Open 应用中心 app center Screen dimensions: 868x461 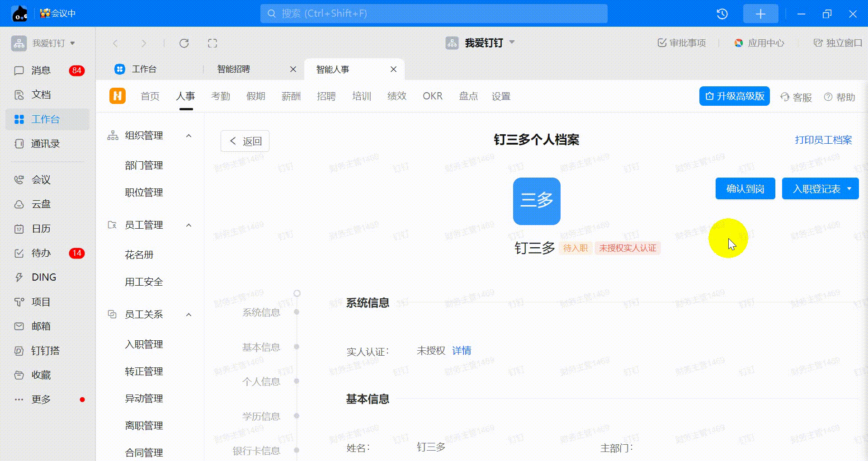pyautogui.click(x=759, y=43)
